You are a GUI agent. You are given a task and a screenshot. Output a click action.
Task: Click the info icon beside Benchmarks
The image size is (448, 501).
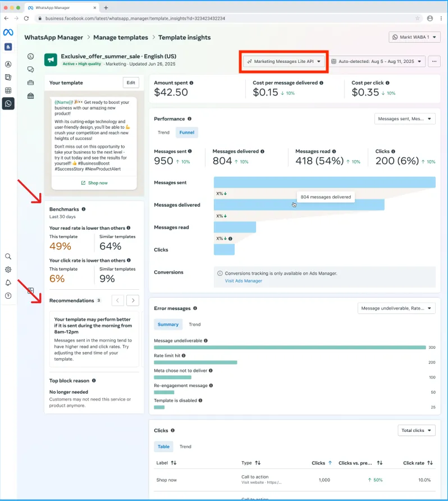[x=84, y=209]
